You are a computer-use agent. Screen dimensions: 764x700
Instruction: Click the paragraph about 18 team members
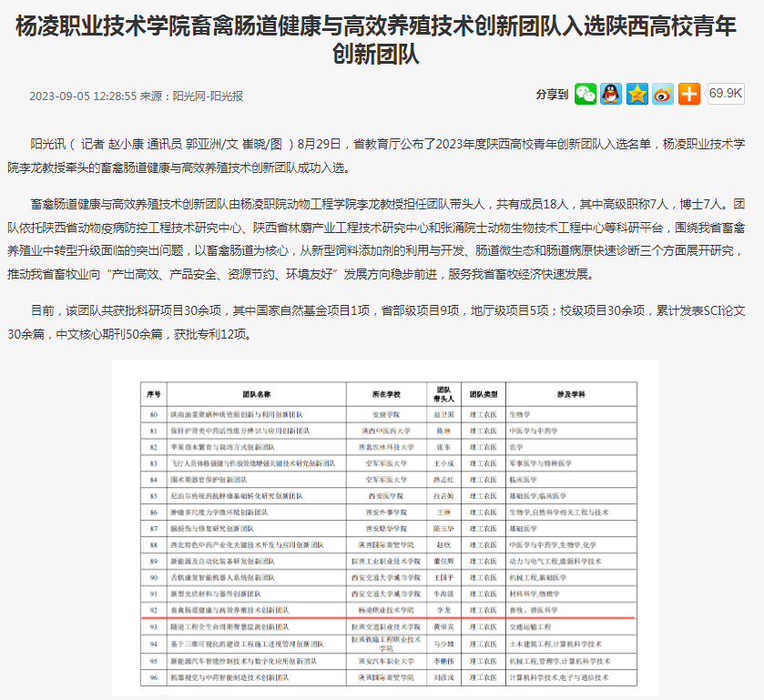coord(382,238)
